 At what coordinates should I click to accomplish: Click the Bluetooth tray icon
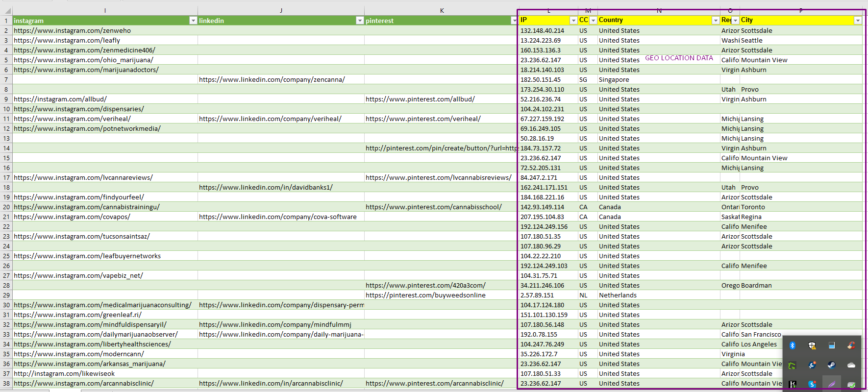click(793, 345)
